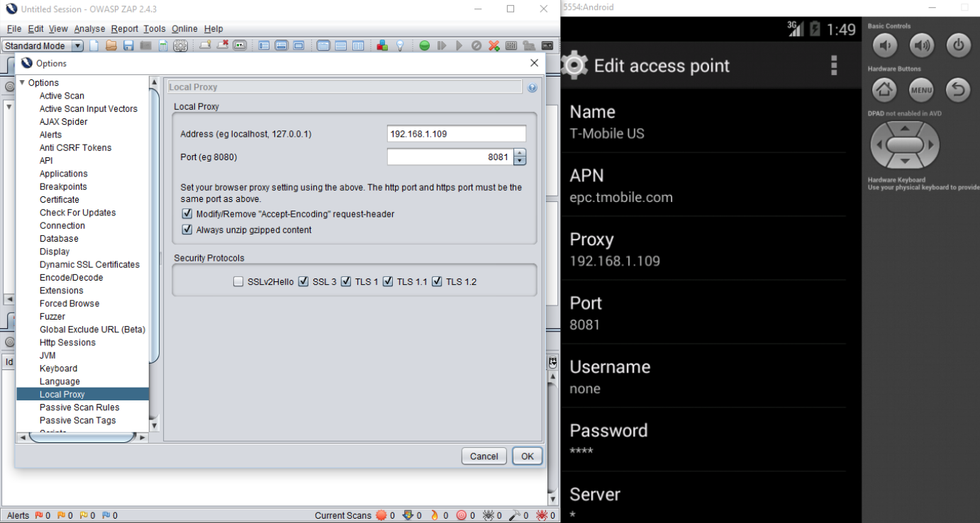
Task: Click the Address input field
Action: [x=457, y=134]
